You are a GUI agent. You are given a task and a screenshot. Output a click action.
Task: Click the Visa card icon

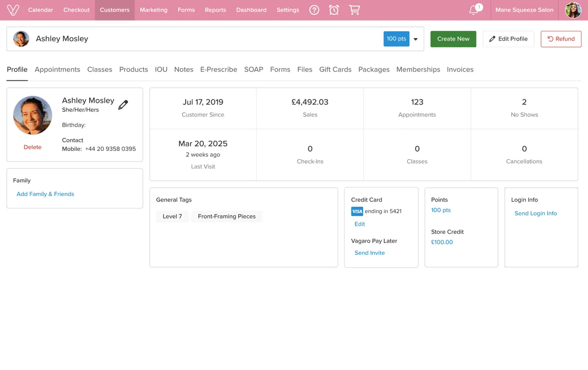click(x=357, y=211)
